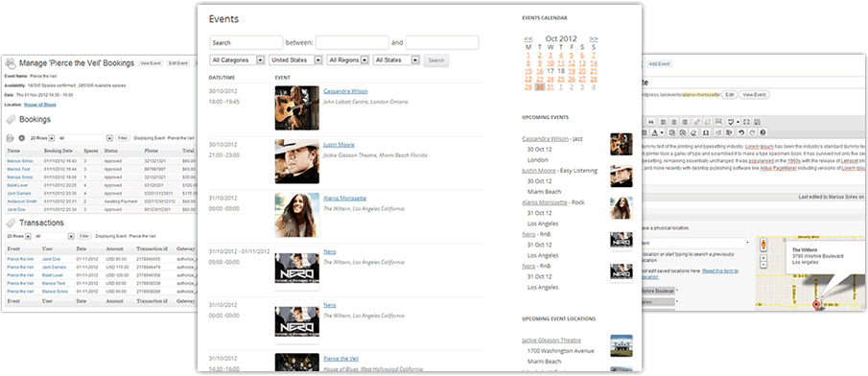Open the All Categories dropdown
This screenshot has width=868, height=376.
click(238, 59)
